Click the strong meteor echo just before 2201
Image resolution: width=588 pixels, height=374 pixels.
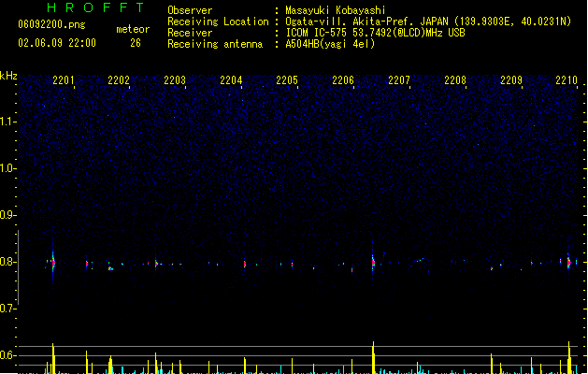[x=53, y=262]
